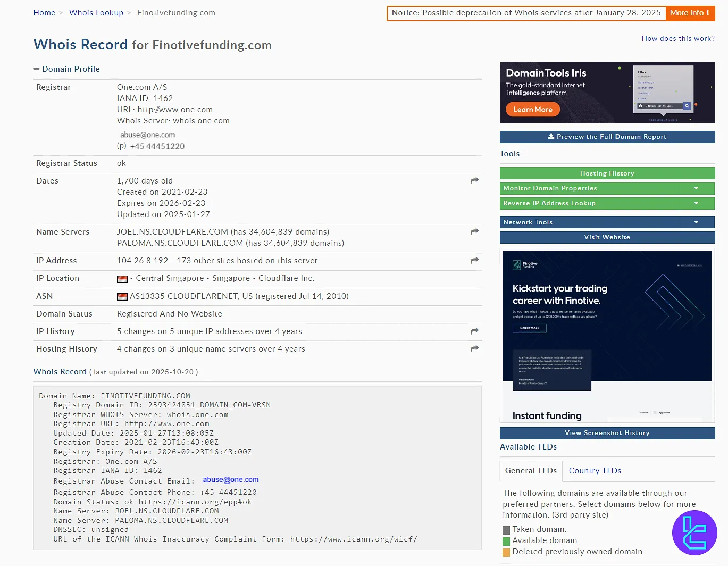Image resolution: width=728 pixels, height=566 pixels.
Task: Open the Finotive website screenshot thumbnail
Action: [x=607, y=336]
